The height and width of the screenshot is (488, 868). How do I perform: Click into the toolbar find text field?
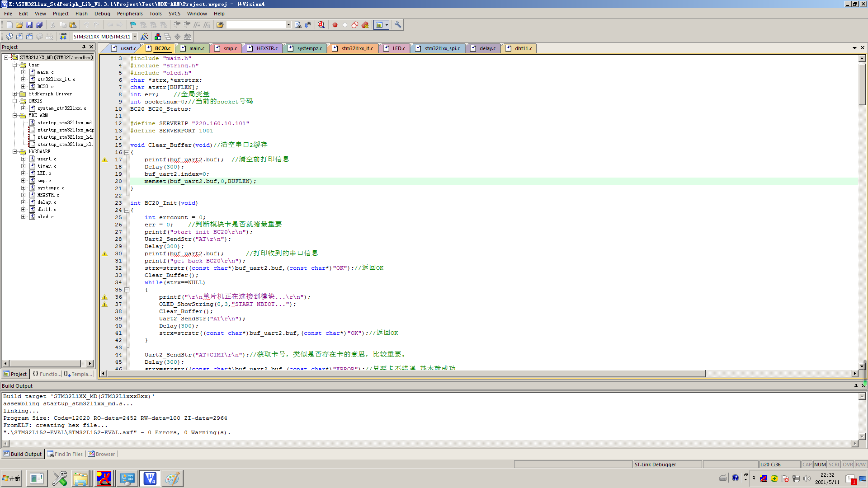[x=256, y=25]
